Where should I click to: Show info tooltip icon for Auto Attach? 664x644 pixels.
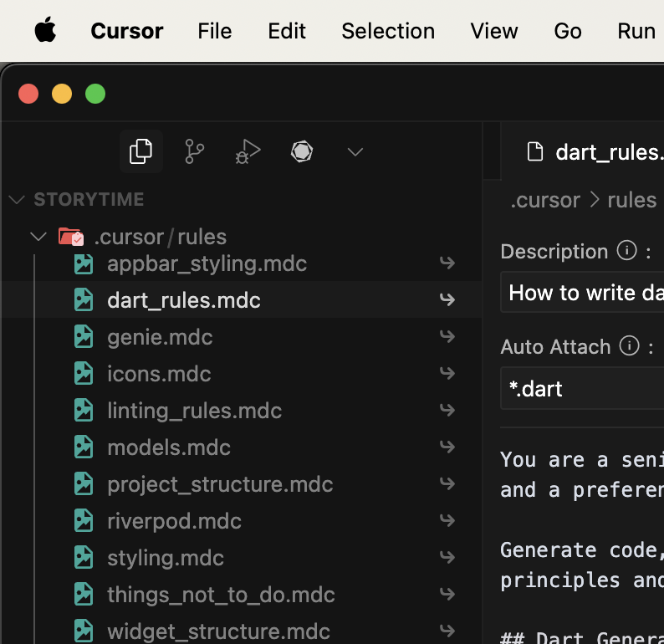629,346
